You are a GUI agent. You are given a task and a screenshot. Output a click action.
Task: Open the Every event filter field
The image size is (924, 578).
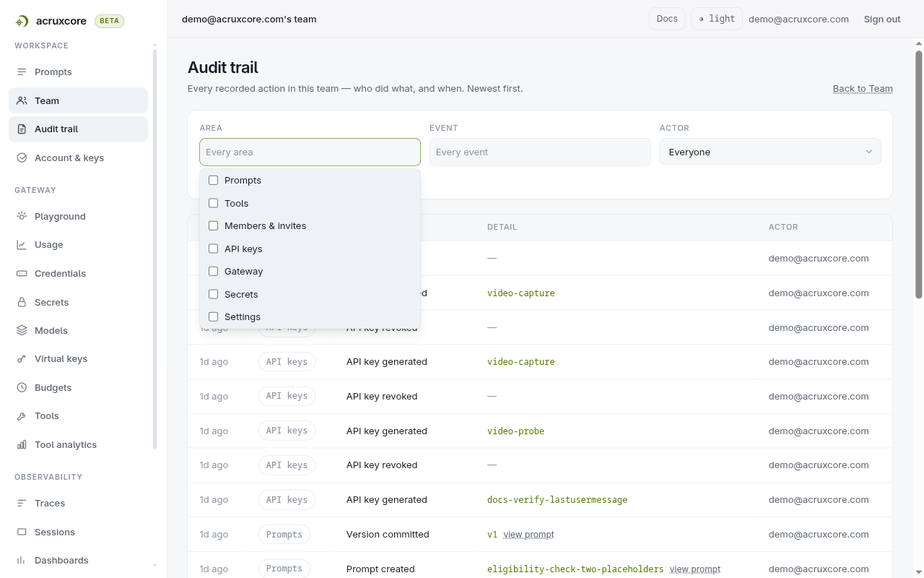pyautogui.click(x=540, y=152)
